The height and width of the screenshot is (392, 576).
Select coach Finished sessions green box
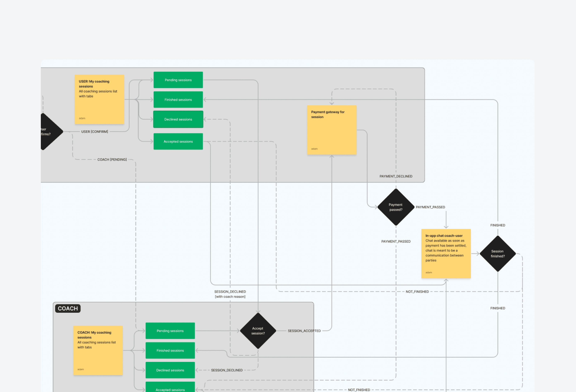(170, 350)
